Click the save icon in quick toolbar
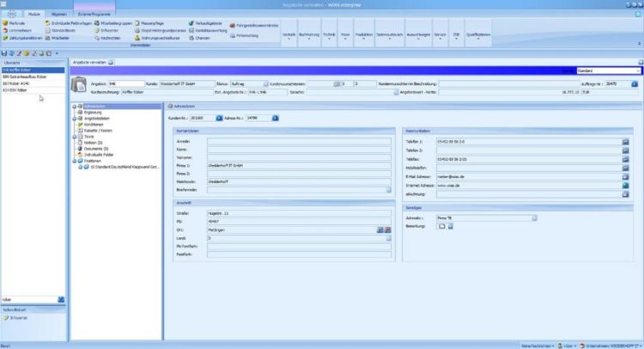Screen dimensions: 644x349 (x=4, y=53)
